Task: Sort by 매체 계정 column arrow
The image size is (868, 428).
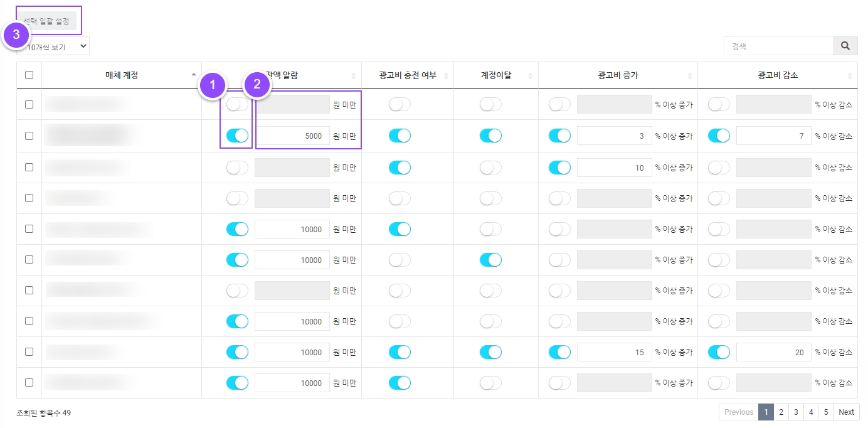Action: pyautogui.click(x=193, y=75)
